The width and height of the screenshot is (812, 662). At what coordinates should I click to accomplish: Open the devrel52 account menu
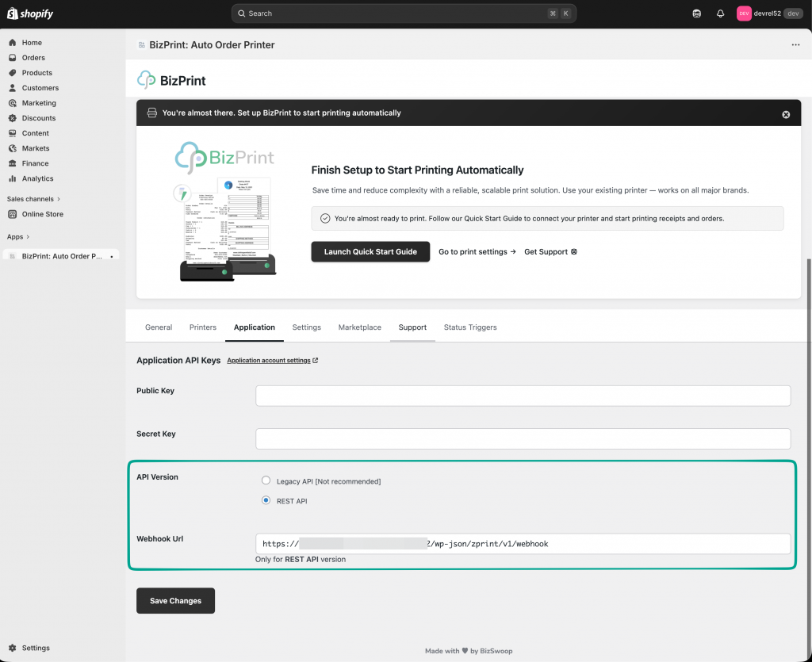(769, 13)
